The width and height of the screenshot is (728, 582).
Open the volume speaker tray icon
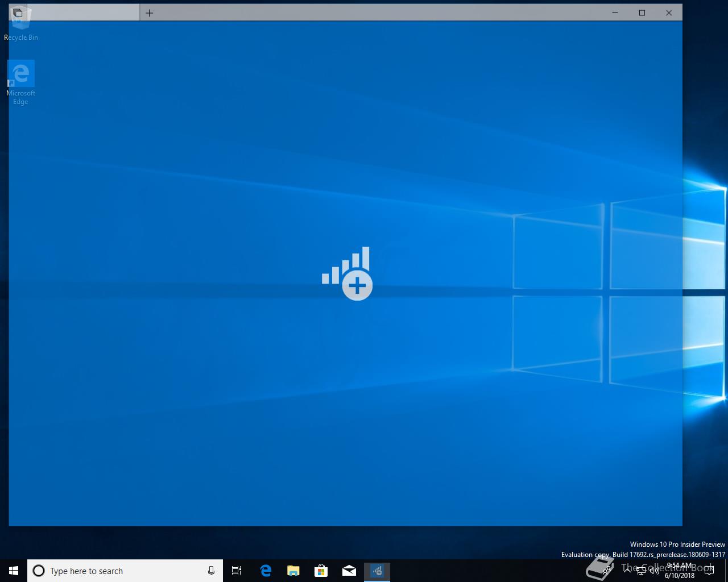655,571
